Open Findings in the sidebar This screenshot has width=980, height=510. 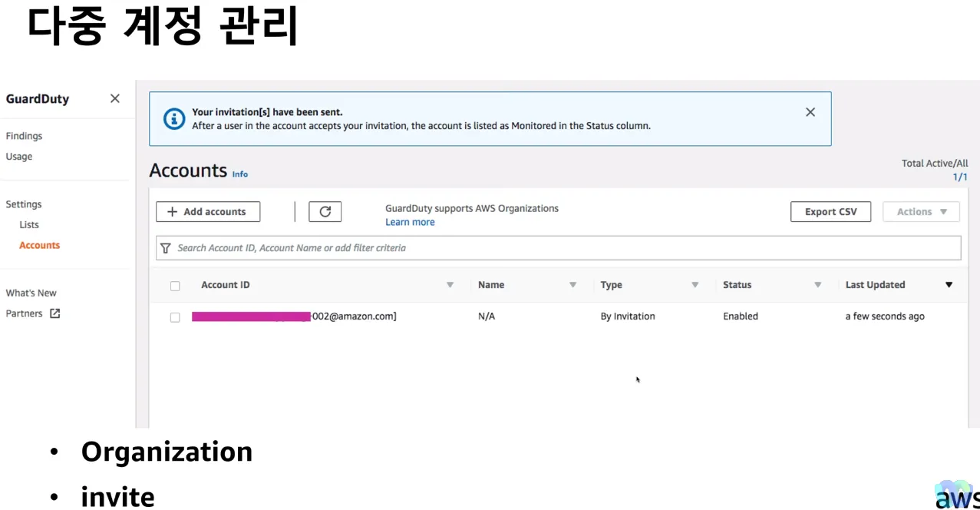(24, 136)
